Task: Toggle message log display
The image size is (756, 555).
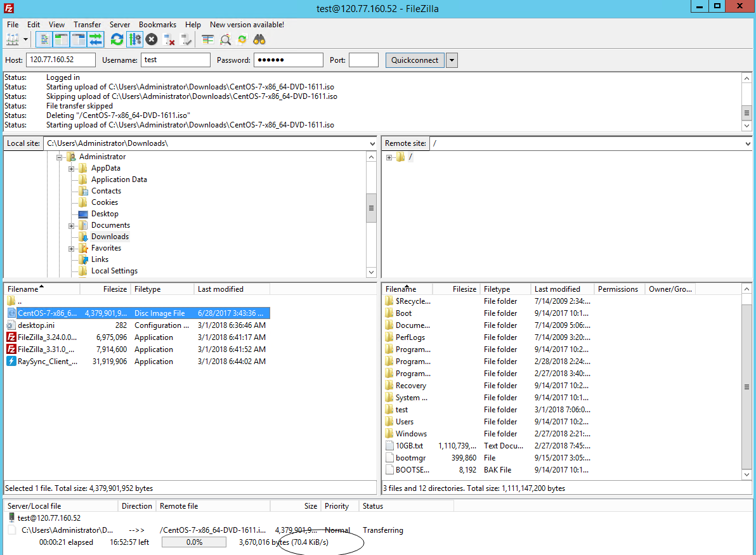Action: (44, 39)
